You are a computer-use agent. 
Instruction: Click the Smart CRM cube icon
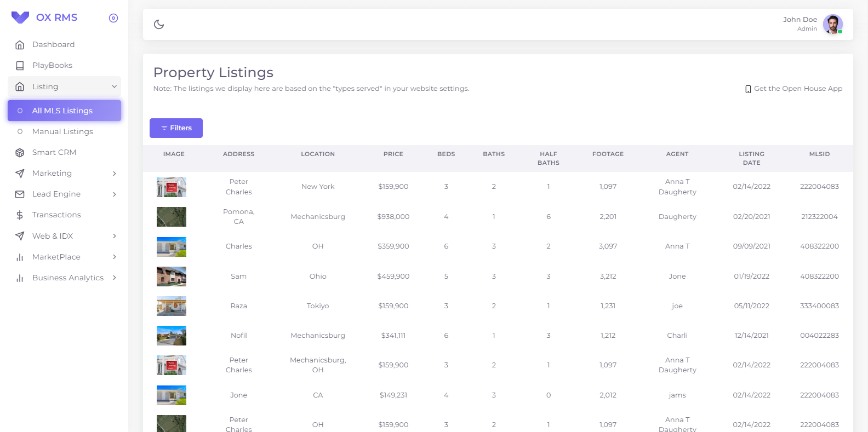click(20, 153)
